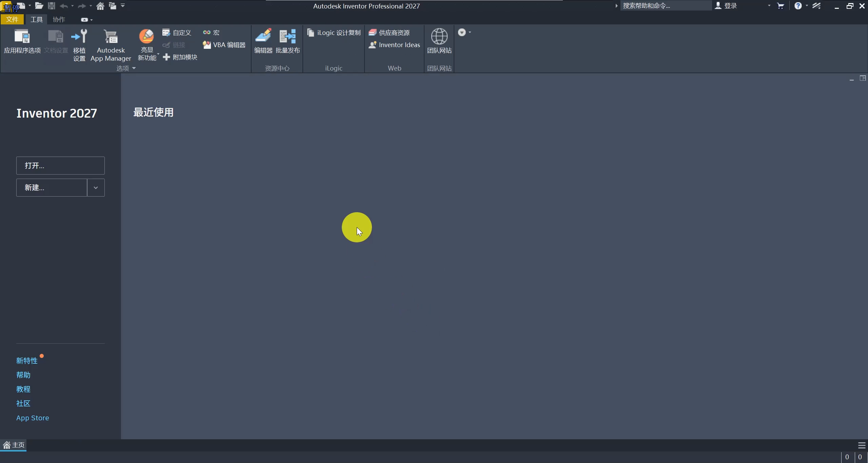Image resolution: width=868 pixels, height=463 pixels.
Task: Open the undo history dropdown arrow
Action: click(72, 6)
